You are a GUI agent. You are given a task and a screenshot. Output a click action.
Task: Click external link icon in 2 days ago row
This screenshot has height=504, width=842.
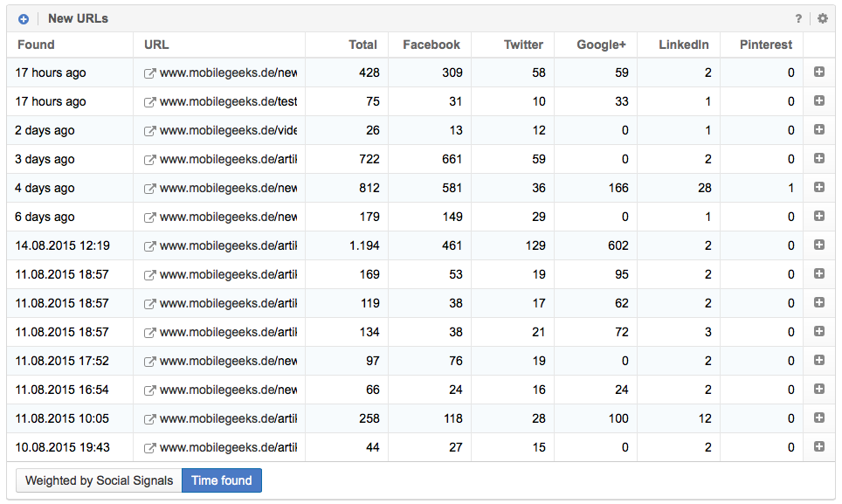tap(150, 131)
